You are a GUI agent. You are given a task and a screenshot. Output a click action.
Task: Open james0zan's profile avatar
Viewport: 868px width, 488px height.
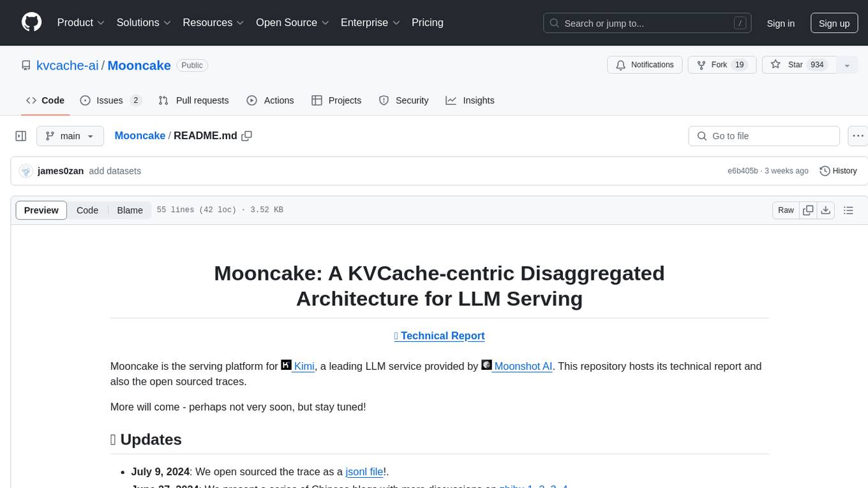tap(26, 171)
